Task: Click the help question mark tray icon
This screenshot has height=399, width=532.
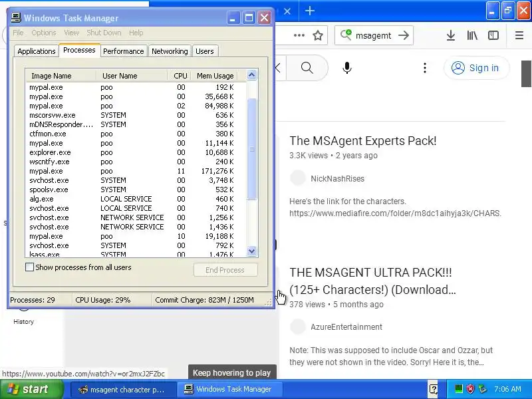Action: [434, 389]
